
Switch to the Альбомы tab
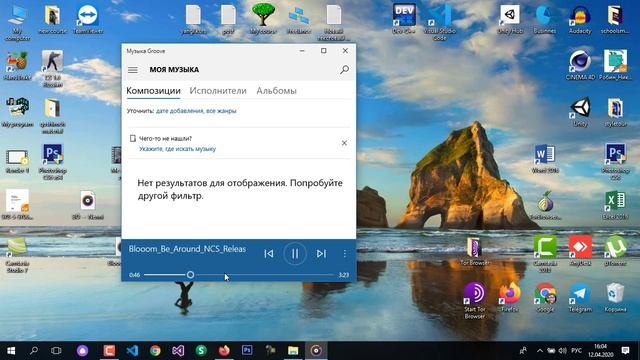tap(276, 91)
